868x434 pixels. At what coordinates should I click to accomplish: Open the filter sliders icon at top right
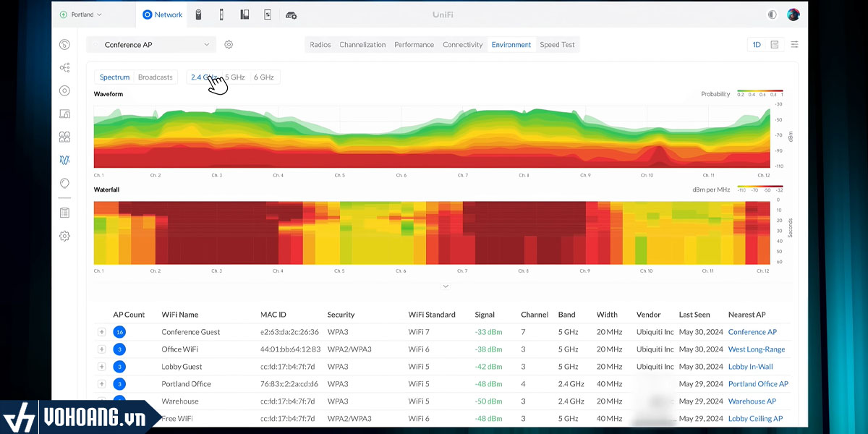point(794,45)
